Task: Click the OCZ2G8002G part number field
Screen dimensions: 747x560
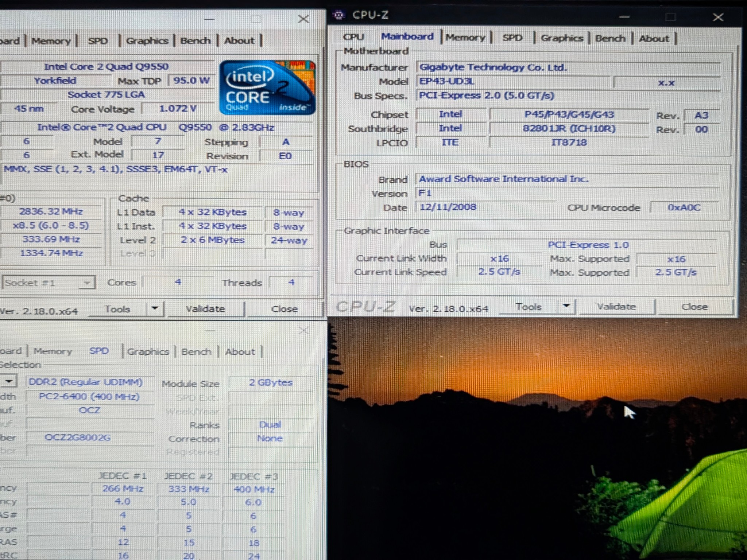Action: [90, 437]
